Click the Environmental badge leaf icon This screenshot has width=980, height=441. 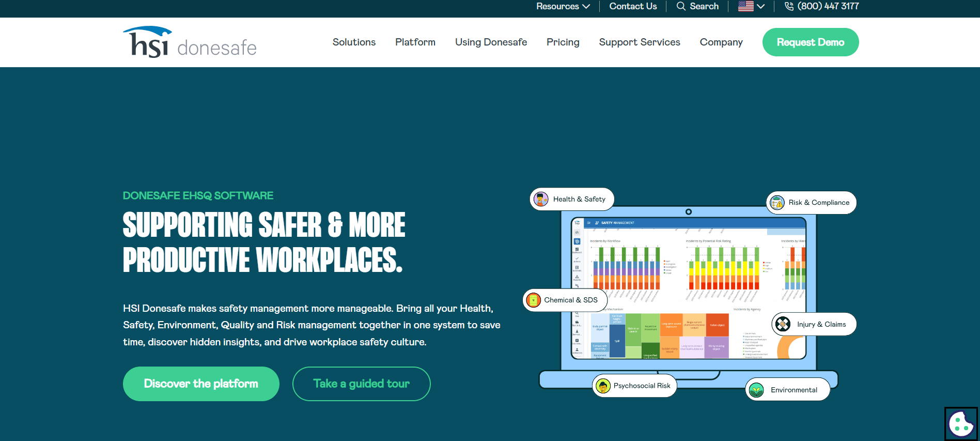pyautogui.click(x=756, y=390)
